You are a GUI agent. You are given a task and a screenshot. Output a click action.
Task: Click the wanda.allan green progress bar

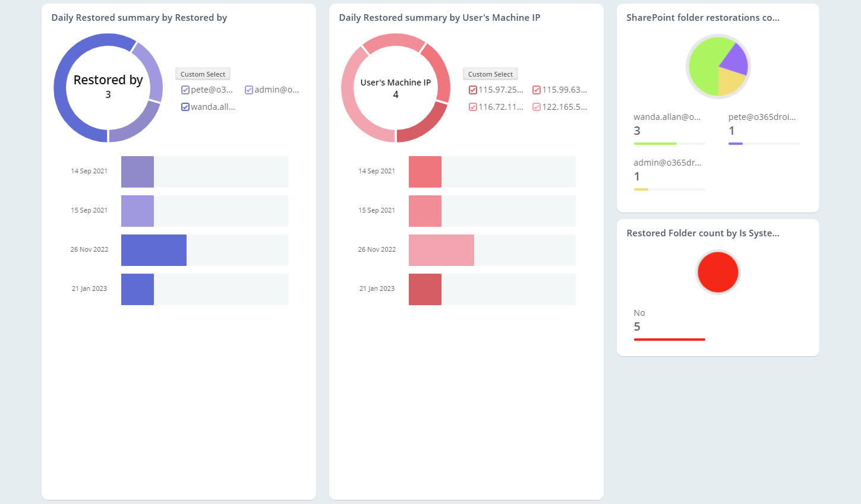655,144
